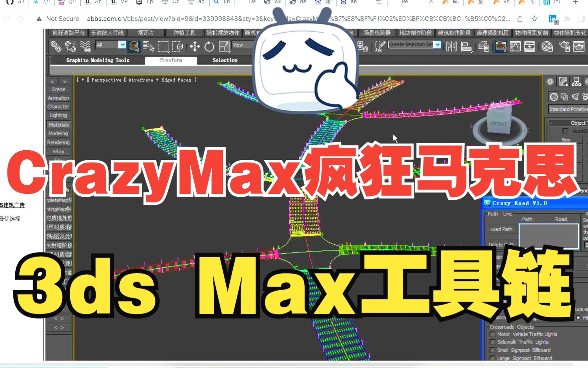Viewport: 588px width, 368px height.
Task: Choose the Bind to Space Warp tool
Action: click(85, 46)
